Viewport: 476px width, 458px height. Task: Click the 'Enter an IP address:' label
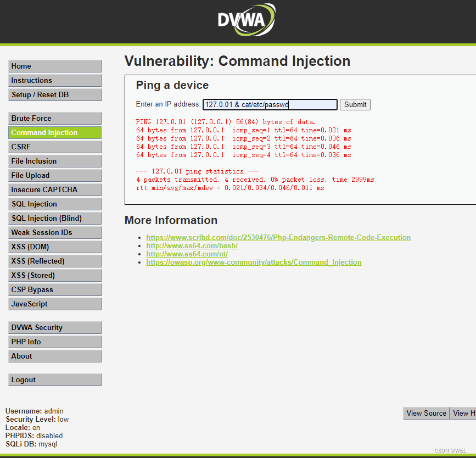(x=168, y=104)
